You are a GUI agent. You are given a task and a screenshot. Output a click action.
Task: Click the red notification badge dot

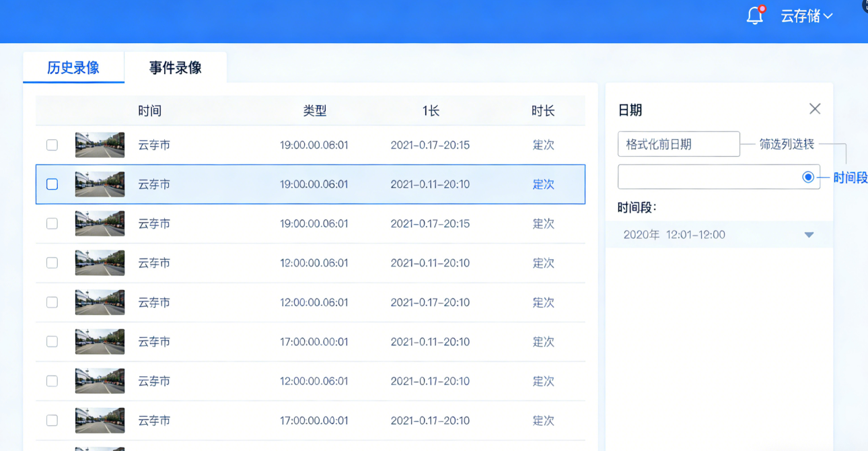click(761, 9)
